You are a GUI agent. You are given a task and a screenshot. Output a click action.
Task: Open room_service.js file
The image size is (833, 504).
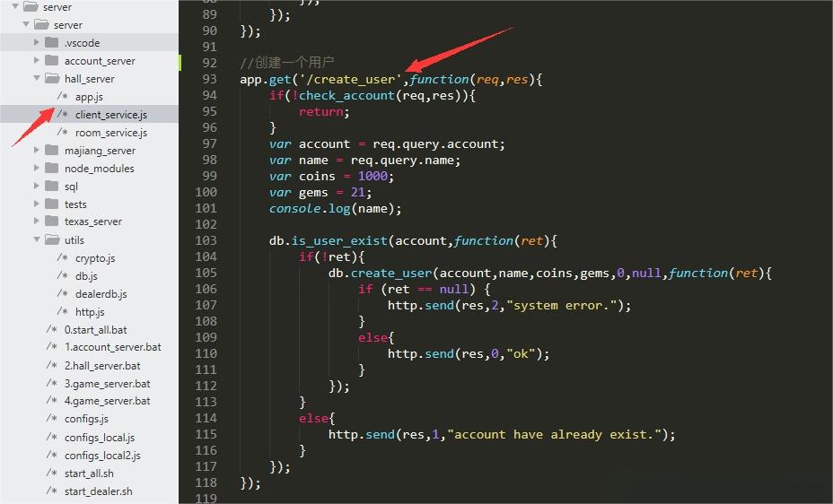111,133
